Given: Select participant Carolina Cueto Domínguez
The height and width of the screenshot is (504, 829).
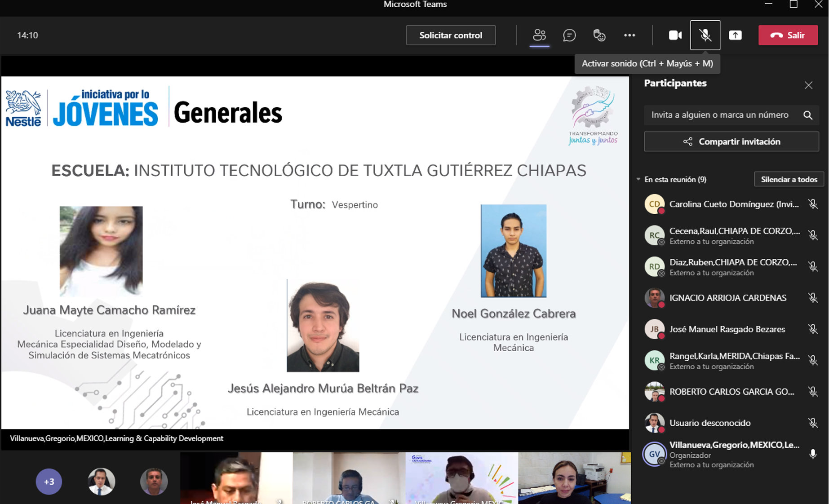Looking at the screenshot, I should [731, 204].
